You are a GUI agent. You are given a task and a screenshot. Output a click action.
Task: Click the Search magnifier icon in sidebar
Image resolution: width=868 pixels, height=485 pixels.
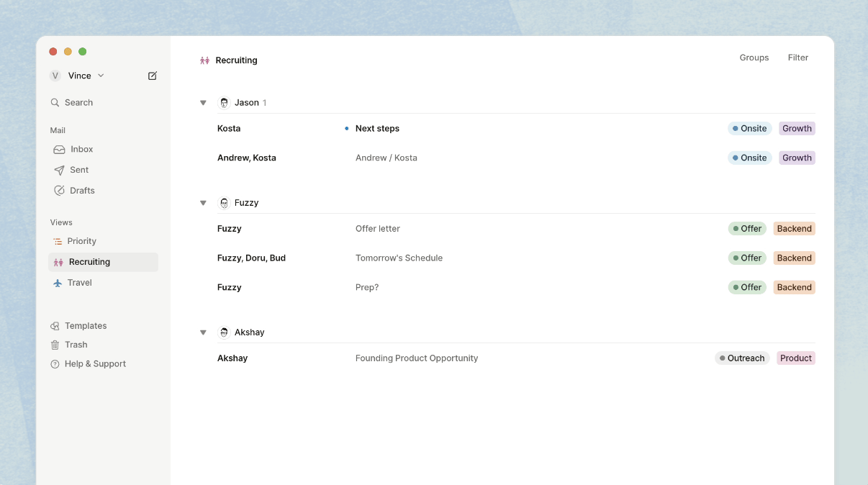[x=55, y=103]
